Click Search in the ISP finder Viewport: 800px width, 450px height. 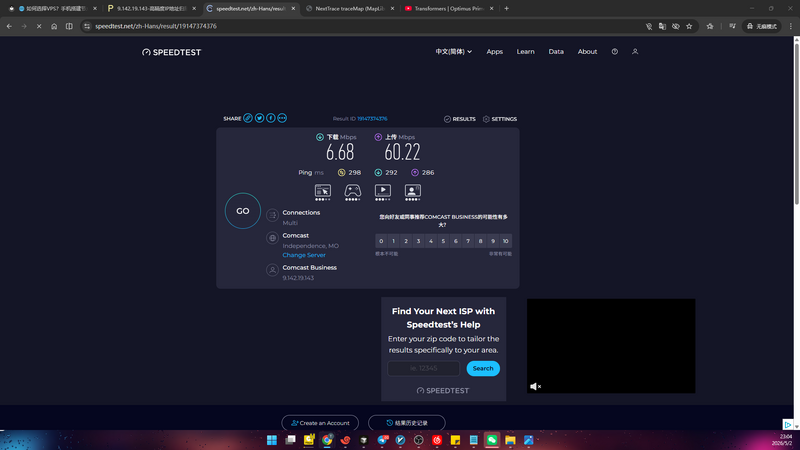483,368
